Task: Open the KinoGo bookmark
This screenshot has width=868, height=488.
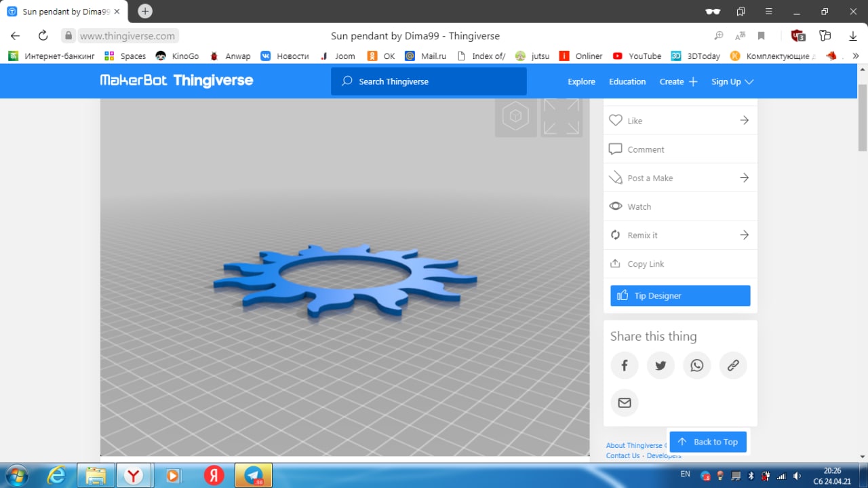Action: [x=177, y=56]
